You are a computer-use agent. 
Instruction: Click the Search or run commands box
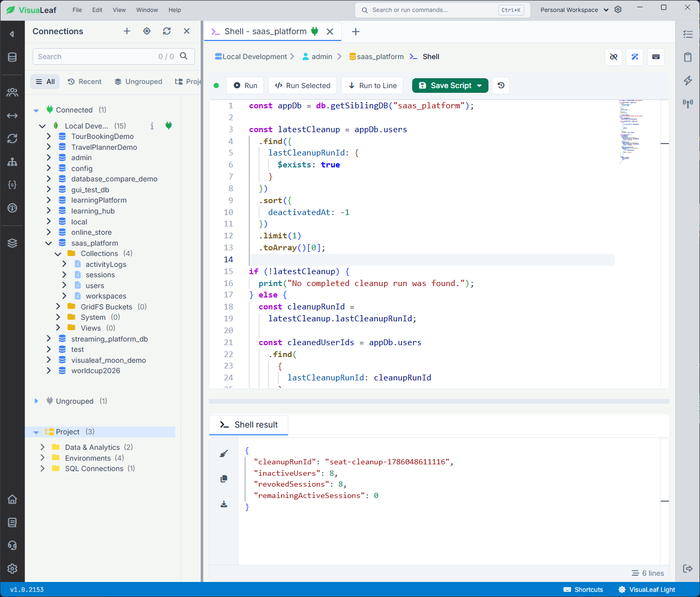pos(443,10)
